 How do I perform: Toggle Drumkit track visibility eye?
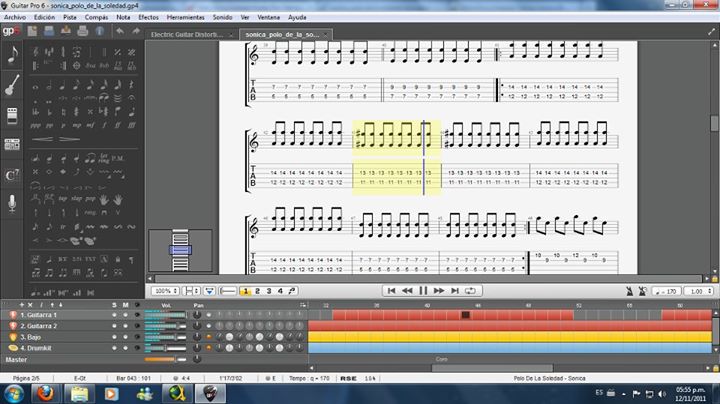coord(136,347)
